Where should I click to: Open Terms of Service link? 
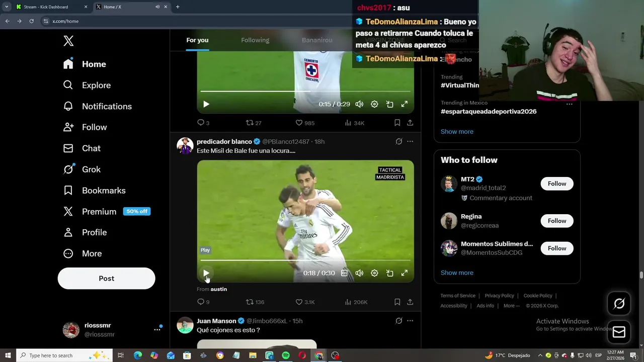(x=458, y=296)
